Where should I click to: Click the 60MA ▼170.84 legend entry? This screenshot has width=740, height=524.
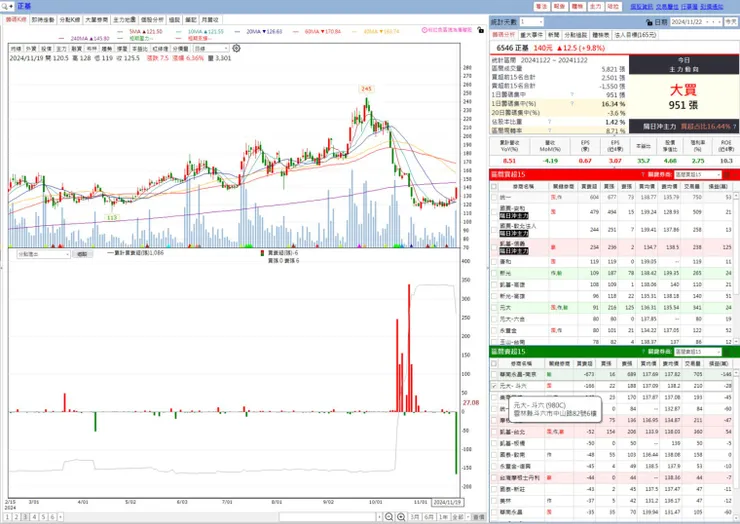click(323, 32)
